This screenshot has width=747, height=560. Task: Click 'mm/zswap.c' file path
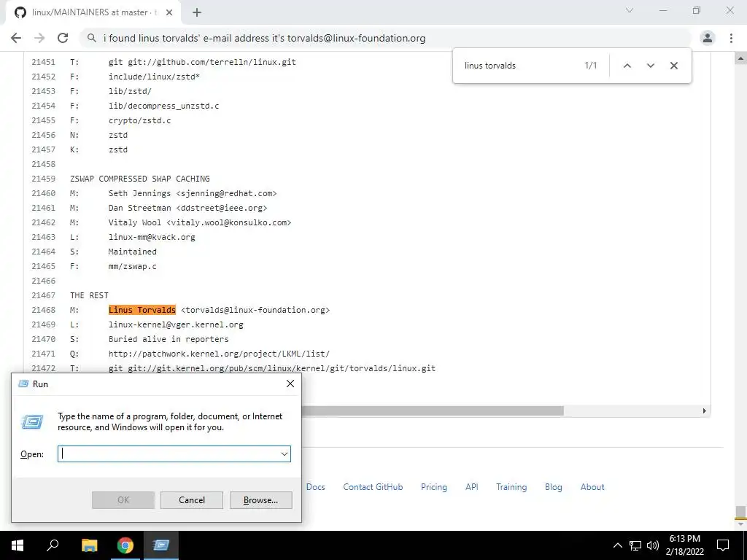pos(133,266)
